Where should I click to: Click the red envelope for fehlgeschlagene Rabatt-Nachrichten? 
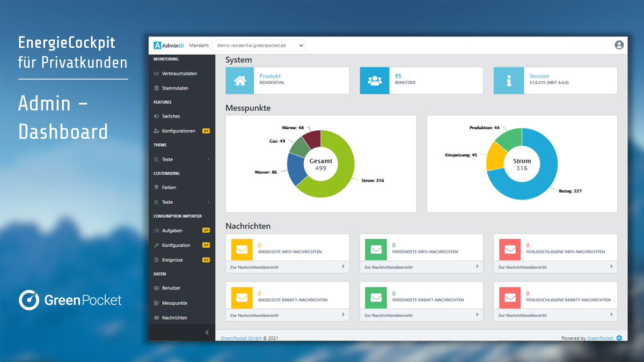pos(510,298)
